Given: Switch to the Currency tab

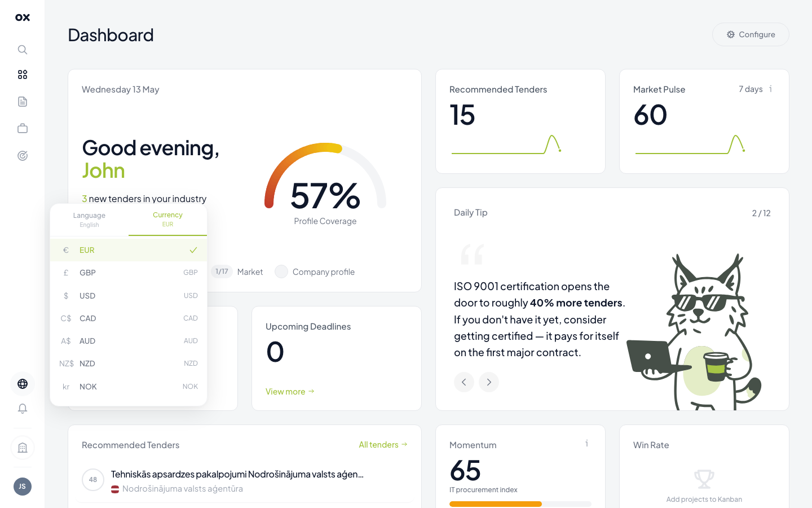Looking at the screenshot, I should [x=167, y=220].
